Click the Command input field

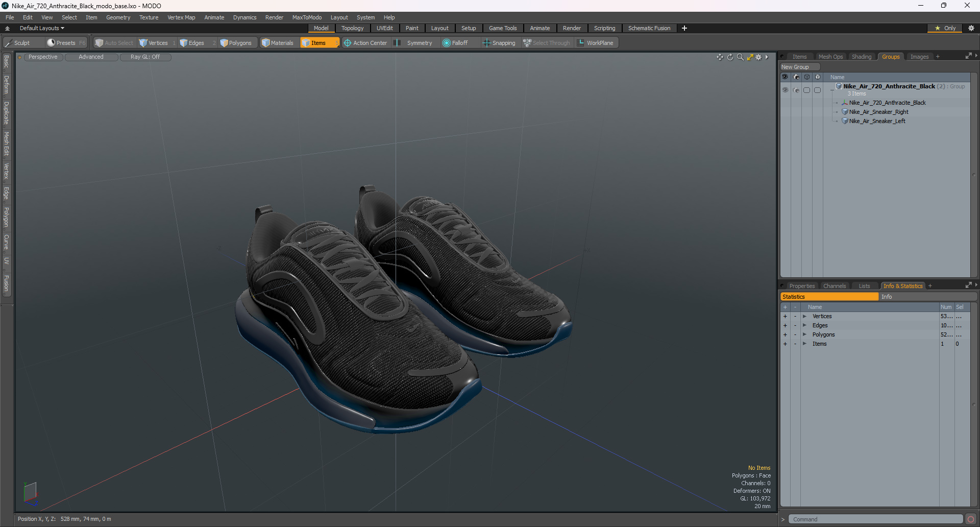[875, 519]
